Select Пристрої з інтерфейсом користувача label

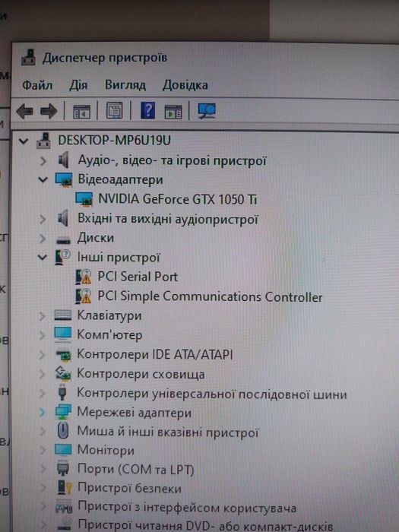click(x=187, y=508)
